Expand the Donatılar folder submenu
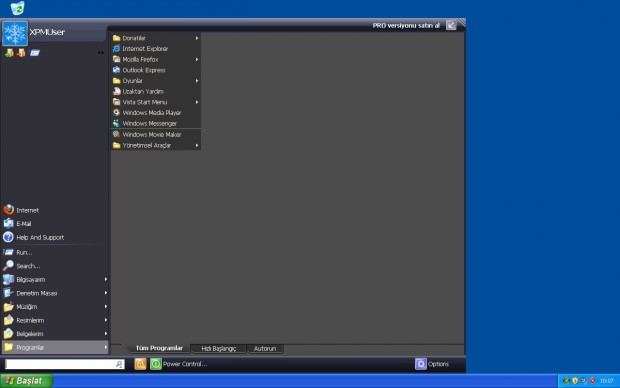The width and height of the screenshot is (620, 388). 156,38
